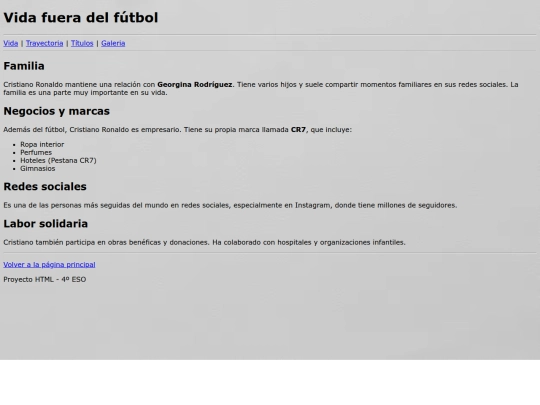The image size is (540, 405).
Task: Select the Perfumes list item
Action: pos(36,153)
